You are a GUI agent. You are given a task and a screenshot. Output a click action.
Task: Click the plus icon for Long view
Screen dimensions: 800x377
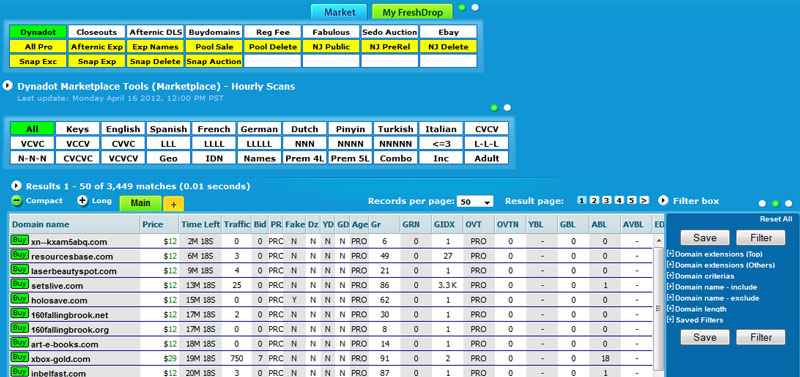pos(83,200)
